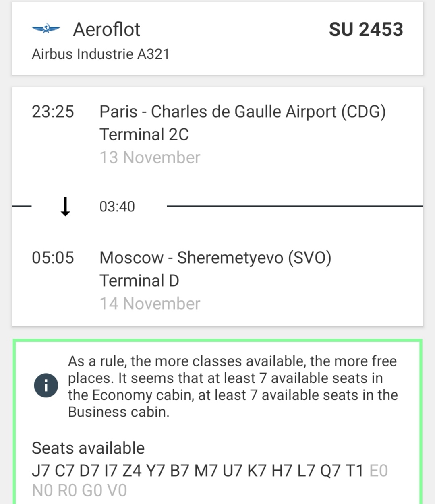
Task: Click departure time 23:25
Action: (x=53, y=112)
